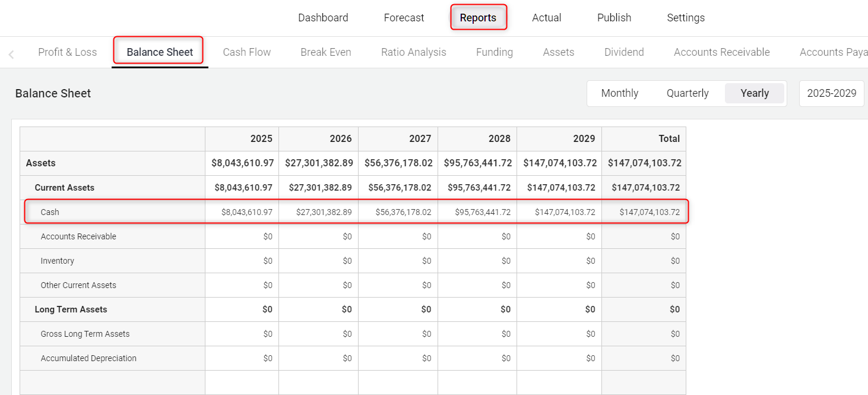Image resolution: width=868 pixels, height=395 pixels.
Task: Open the Reports menu item
Action: (x=478, y=18)
